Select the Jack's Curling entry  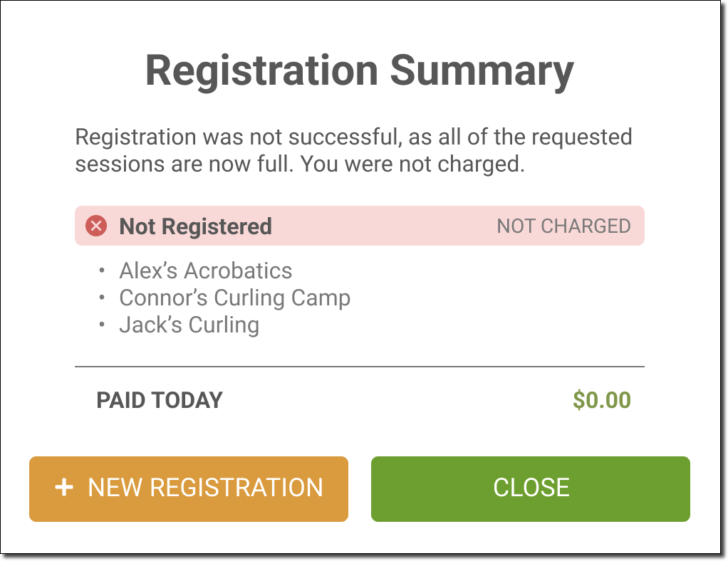click(189, 325)
